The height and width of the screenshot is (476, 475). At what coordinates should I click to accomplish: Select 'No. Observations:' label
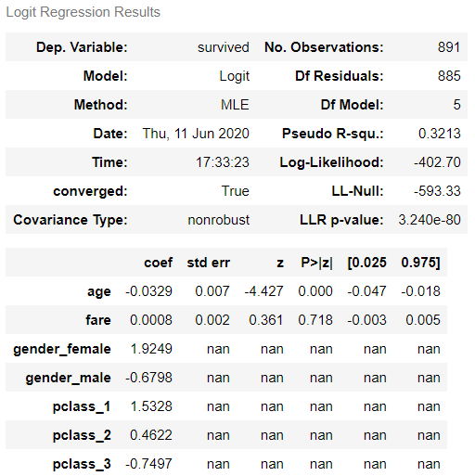click(324, 47)
